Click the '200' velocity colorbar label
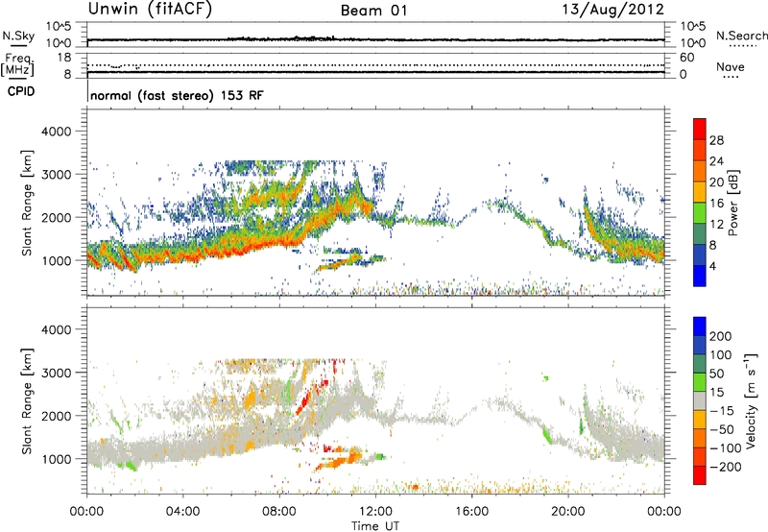Screen dimensions: 768x532 (x=721, y=336)
